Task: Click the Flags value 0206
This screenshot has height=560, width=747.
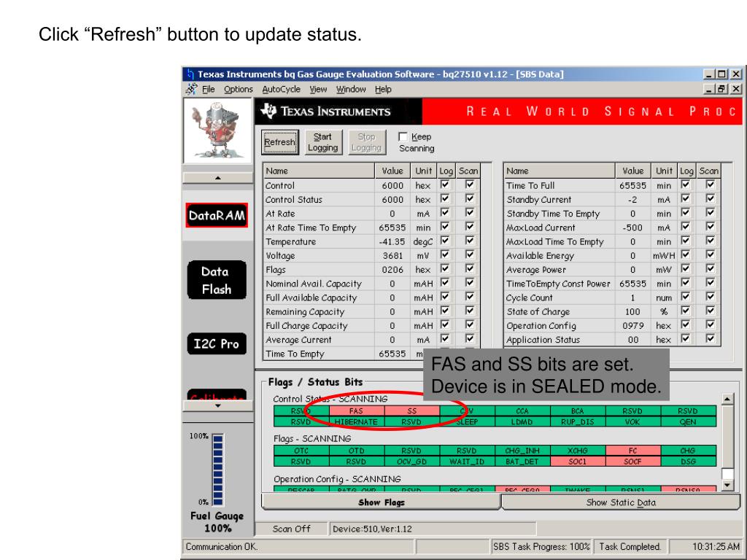Action: [392, 270]
